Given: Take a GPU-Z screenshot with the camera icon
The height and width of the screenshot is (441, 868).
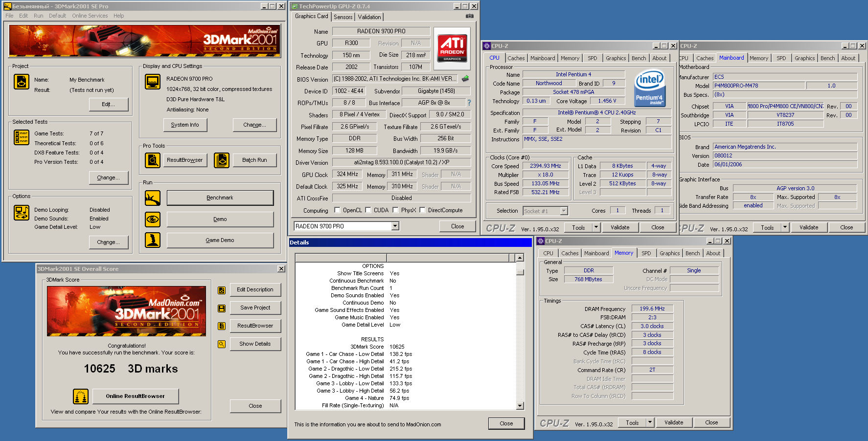Looking at the screenshot, I should pyautogui.click(x=470, y=16).
